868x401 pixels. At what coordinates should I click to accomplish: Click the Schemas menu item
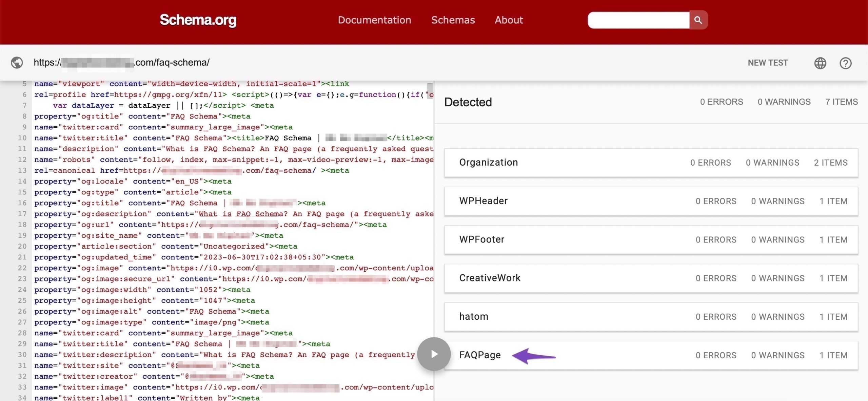click(x=453, y=19)
